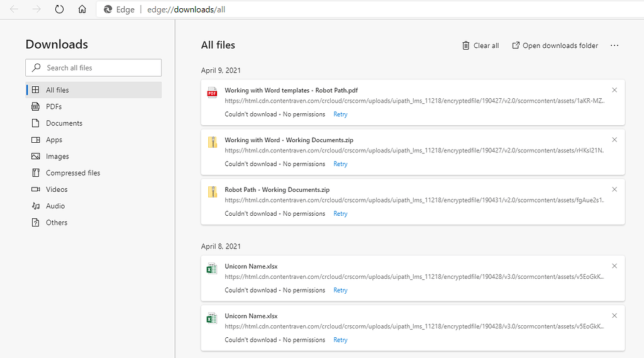644x358 pixels.
Task: Show the Documents category
Action: tap(64, 123)
